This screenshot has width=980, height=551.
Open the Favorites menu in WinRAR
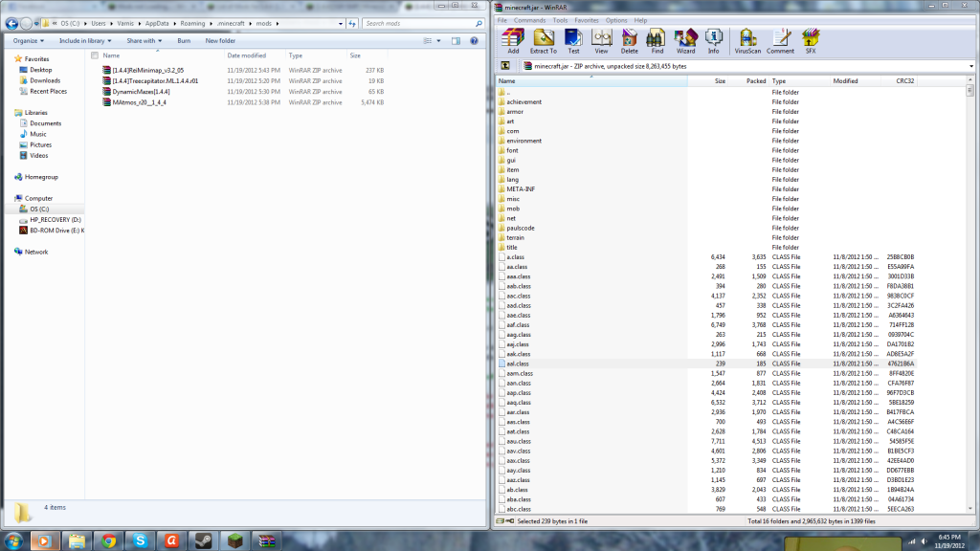587,20
